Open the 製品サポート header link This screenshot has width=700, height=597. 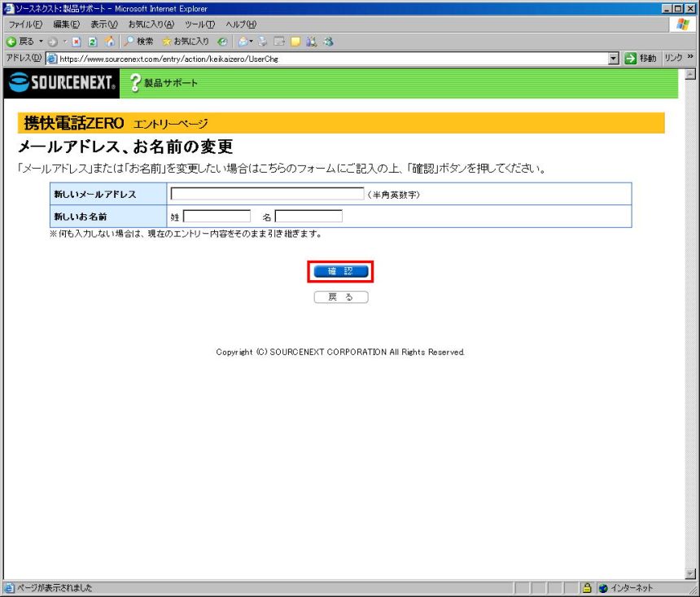point(164,83)
